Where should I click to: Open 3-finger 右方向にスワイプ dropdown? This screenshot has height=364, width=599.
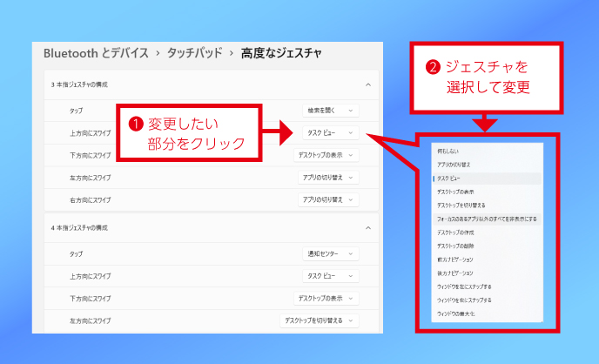point(326,199)
